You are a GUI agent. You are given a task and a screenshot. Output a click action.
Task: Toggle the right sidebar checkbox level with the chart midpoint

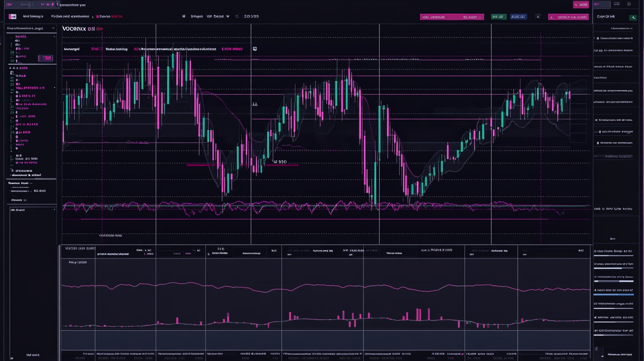coord(598,132)
